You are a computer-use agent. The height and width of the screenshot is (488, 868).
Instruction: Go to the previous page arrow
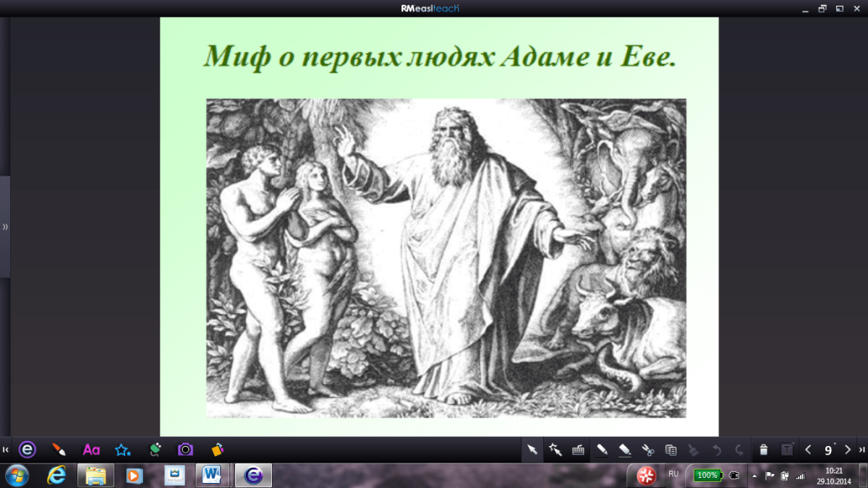(x=809, y=450)
